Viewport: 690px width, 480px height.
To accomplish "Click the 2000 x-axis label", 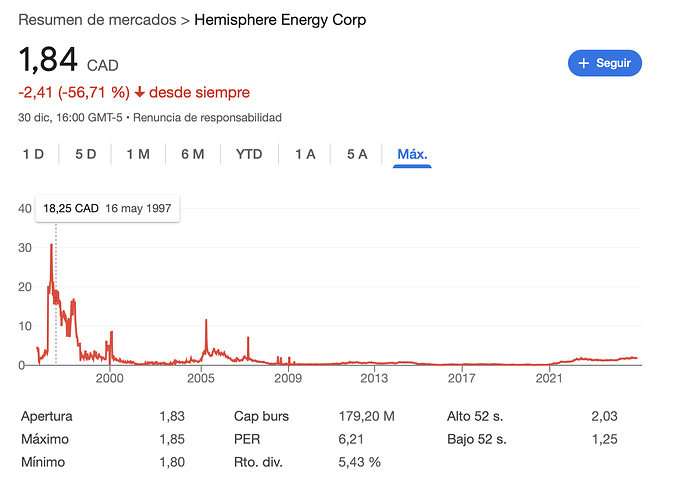I will [110, 378].
